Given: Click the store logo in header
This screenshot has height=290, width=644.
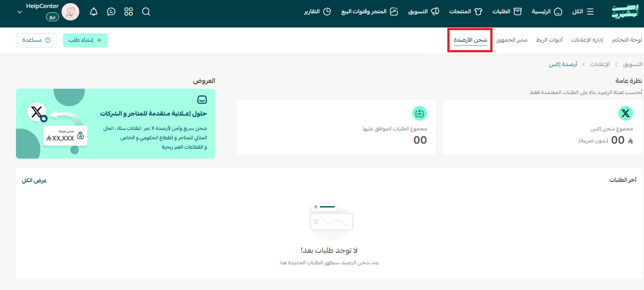Looking at the screenshot, I should click(625, 12).
